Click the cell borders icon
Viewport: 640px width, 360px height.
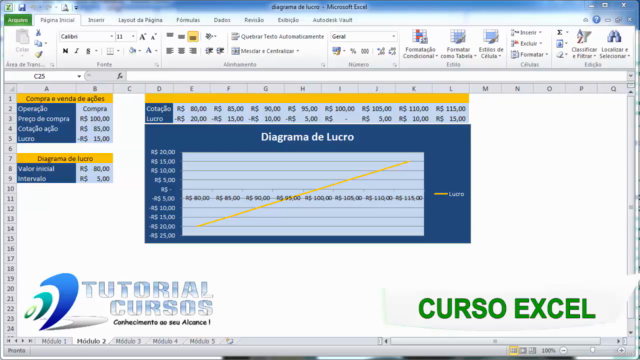(110, 51)
